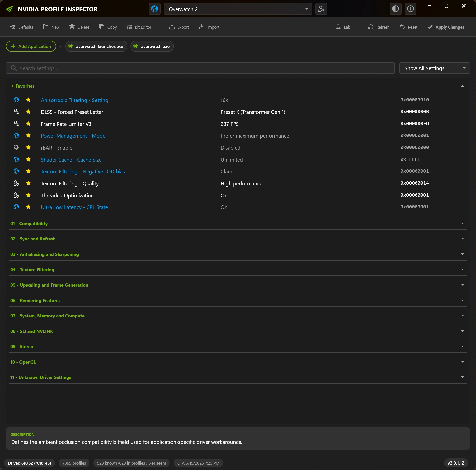
Task: Toggle favorite star for Threaded Optimization
Action: pyautogui.click(x=28, y=195)
